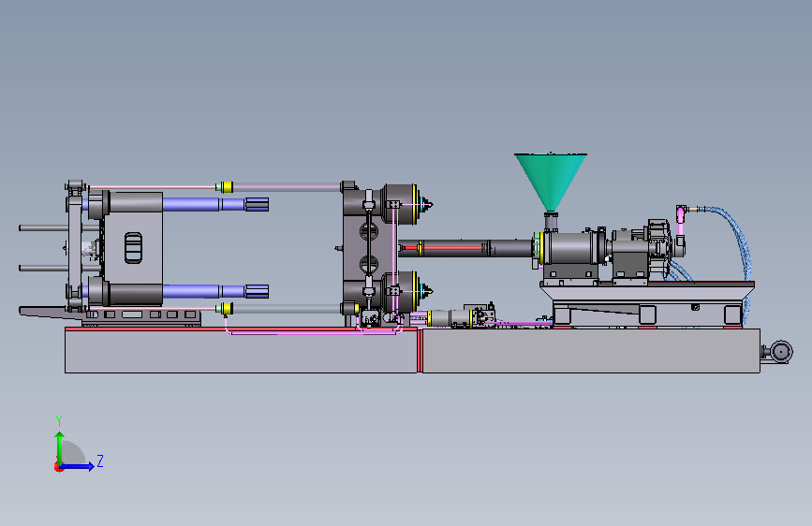This screenshot has width=812, height=526.
Task: Select the upper blue tie bar
Action: pyautogui.click(x=214, y=204)
